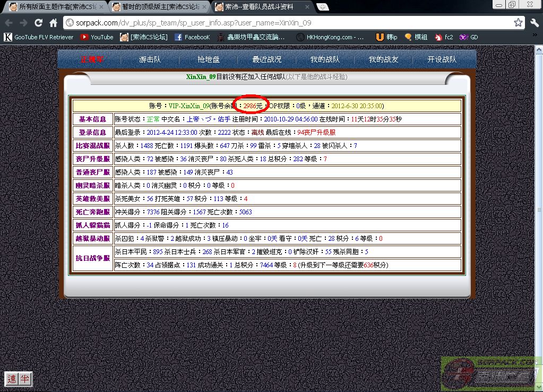Click the 我的战队 navigation link
Image resolution: width=543 pixels, height=392 pixels.
click(325, 59)
